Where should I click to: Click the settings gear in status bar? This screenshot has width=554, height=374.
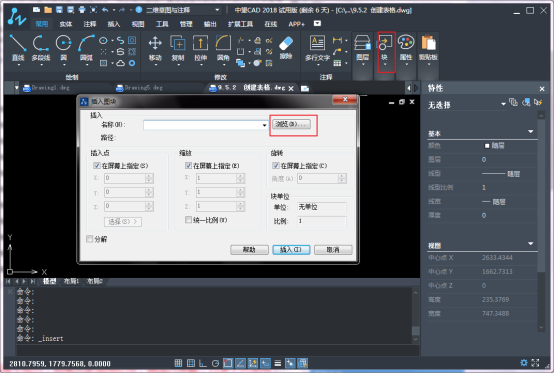click(x=524, y=362)
